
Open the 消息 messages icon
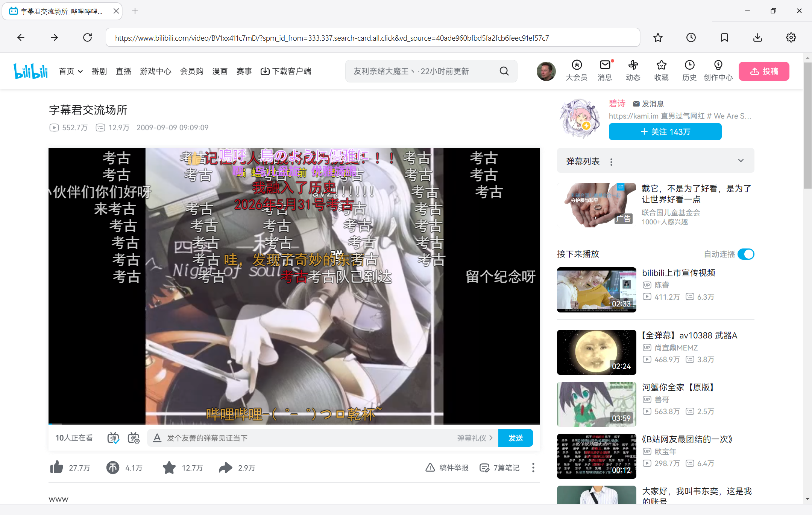coord(605,71)
